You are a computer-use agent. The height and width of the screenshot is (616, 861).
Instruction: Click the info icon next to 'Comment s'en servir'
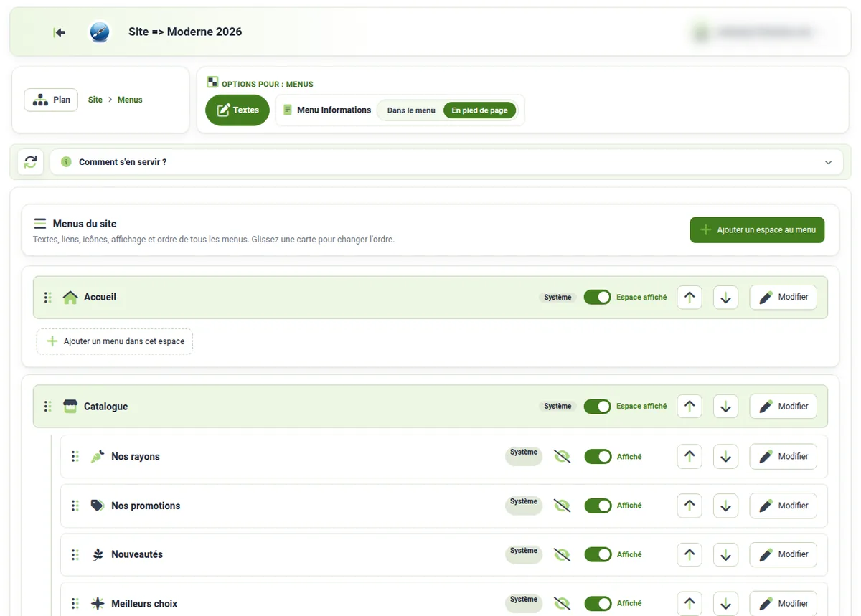tap(67, 162)
